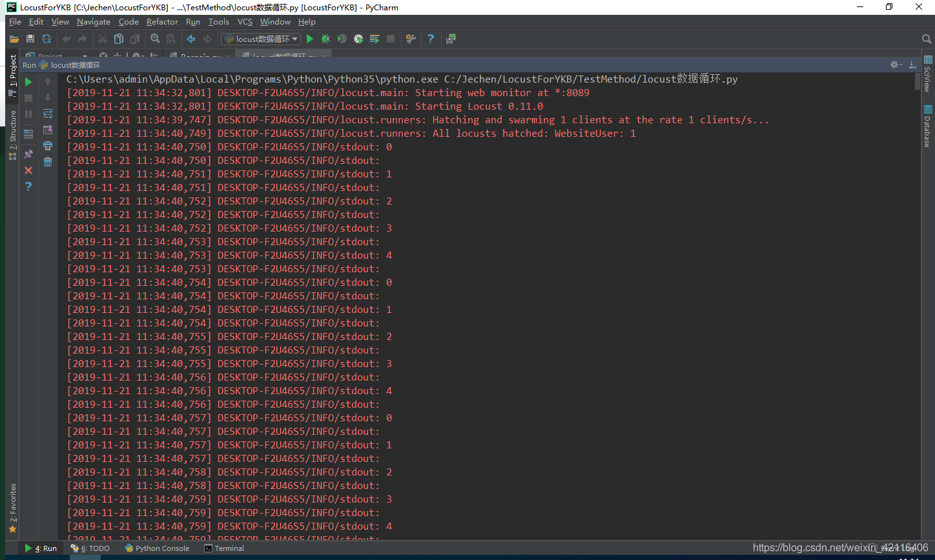Image resolution: width=935 pixels, height=560 pixels.
Task: Click Restore Layout icon in Run panel
Action: coord(28,134)
